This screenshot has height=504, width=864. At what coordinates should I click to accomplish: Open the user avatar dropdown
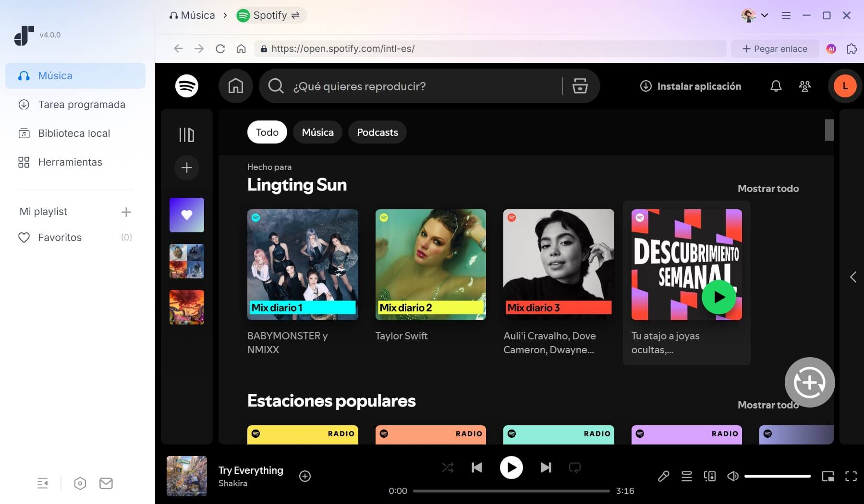coord(754,15)
